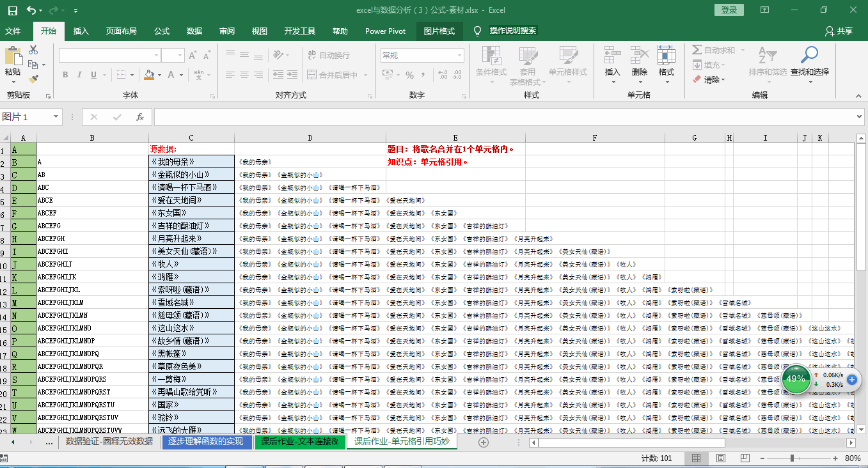Select the 课后作业-文本连接& sheet tab
Screen dimensions: 868x468
pos(300,442)
